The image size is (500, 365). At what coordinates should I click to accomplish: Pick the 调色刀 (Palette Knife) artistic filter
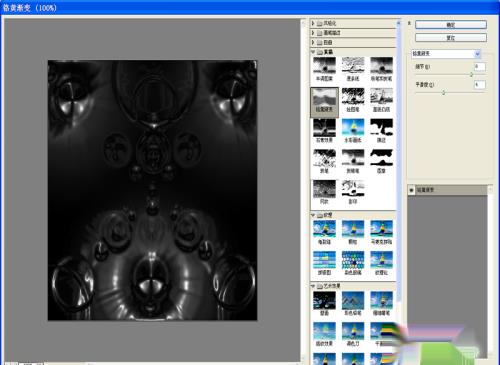pos(353,334)
